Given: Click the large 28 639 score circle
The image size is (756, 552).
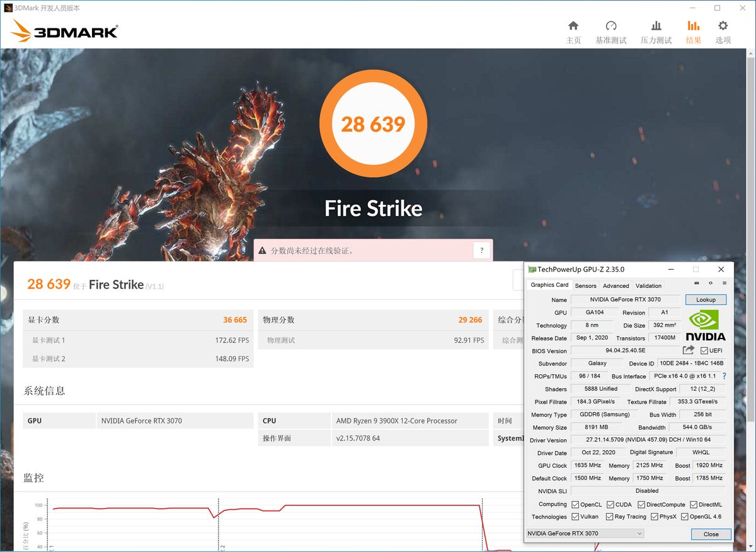Looking at the screenshot, I should click(x=373, y=124).
